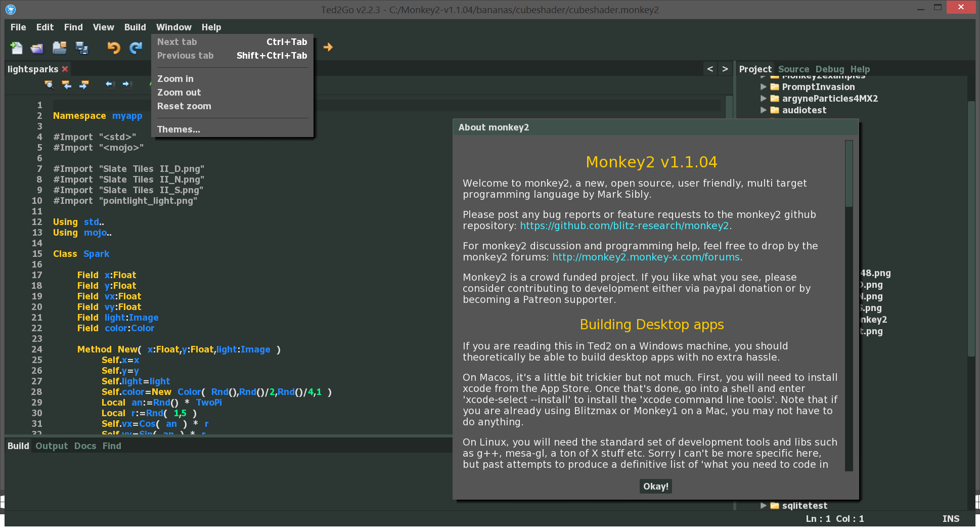Click the New File toolbar icon
Viewport: 980px width, 531px height.
[x=16, y=48]
